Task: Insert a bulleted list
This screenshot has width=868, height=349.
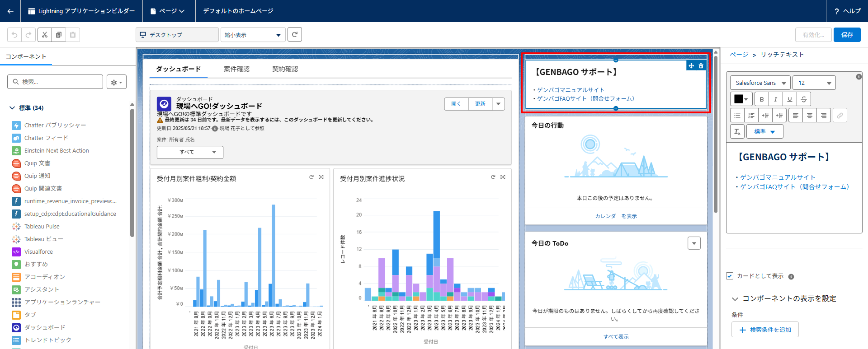Action: pyautogui.click(x=737, y=116)
